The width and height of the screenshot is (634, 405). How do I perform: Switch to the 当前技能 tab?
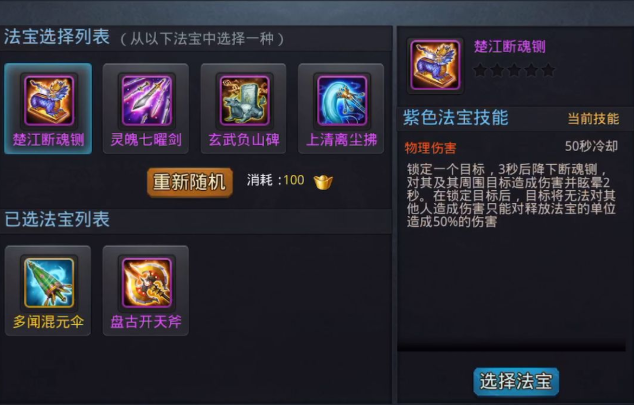593,119
